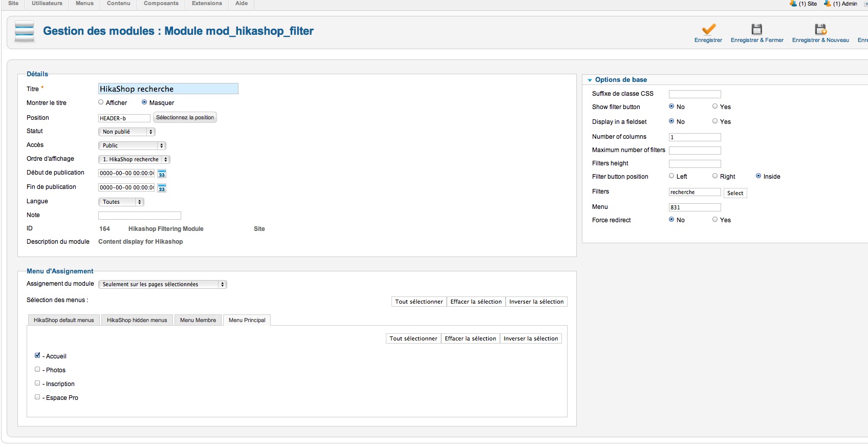The image size is (868, 447).
Task: Open the Contenu menu
Action: pos(119,4)
